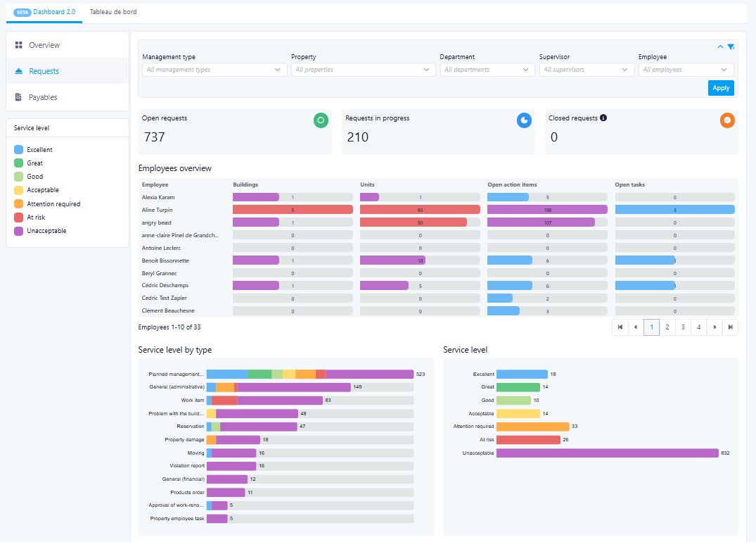
Task: Open the Department dropdown
Action: pyautogui.click(x=487, y=70)
